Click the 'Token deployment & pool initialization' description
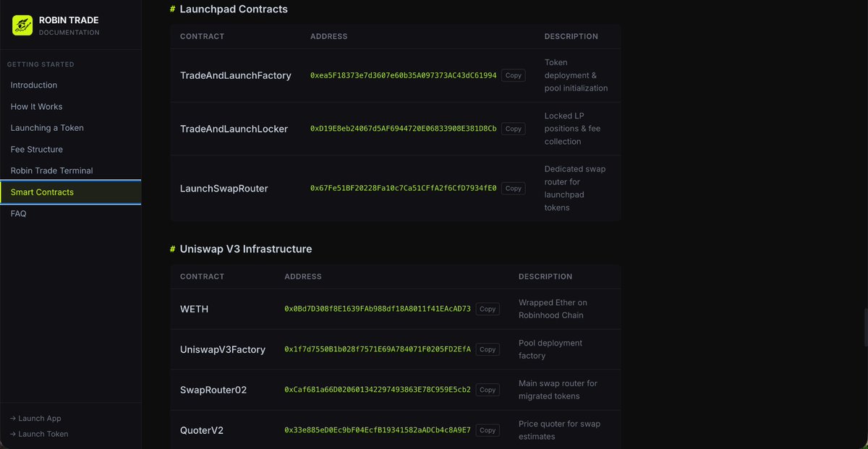Screen dimensions: 868x449 [x=576, y=75]
